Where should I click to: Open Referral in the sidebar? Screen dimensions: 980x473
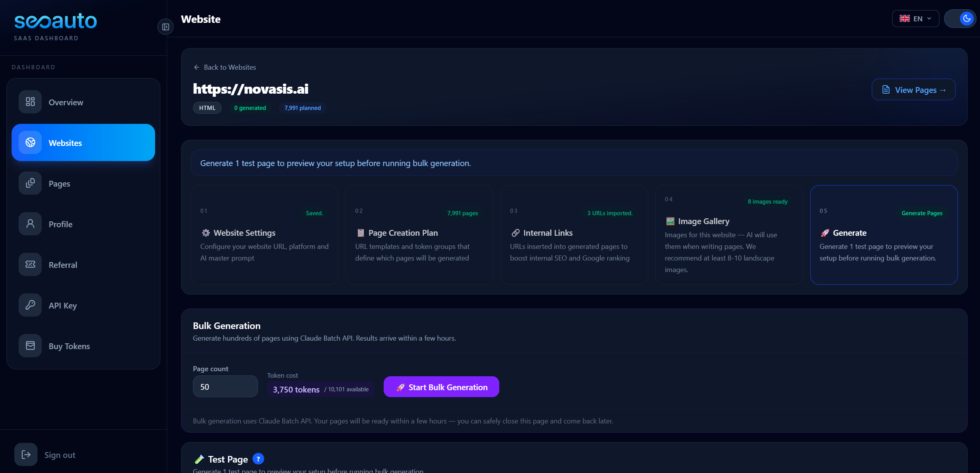coord(83,264)
